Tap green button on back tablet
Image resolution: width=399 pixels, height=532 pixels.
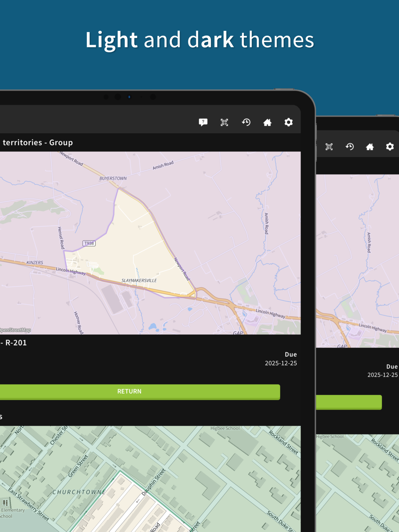pos(349,402)
